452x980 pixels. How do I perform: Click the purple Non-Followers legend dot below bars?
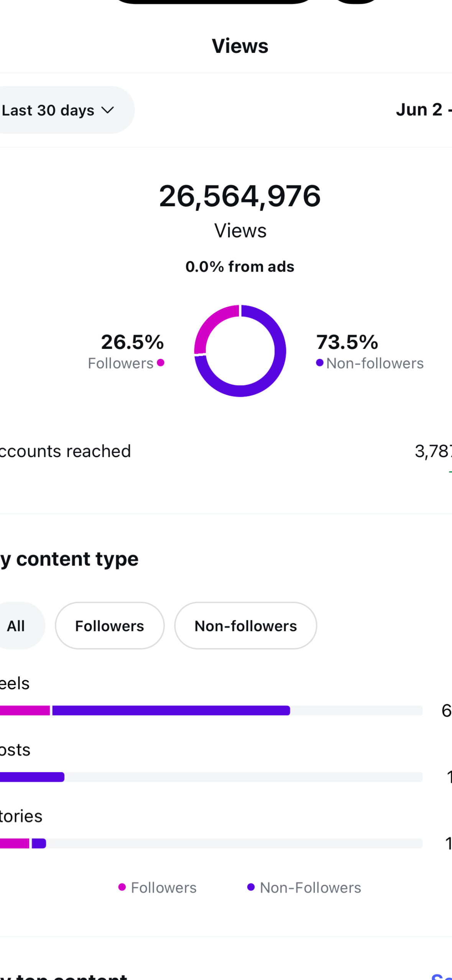pos(251,887)
